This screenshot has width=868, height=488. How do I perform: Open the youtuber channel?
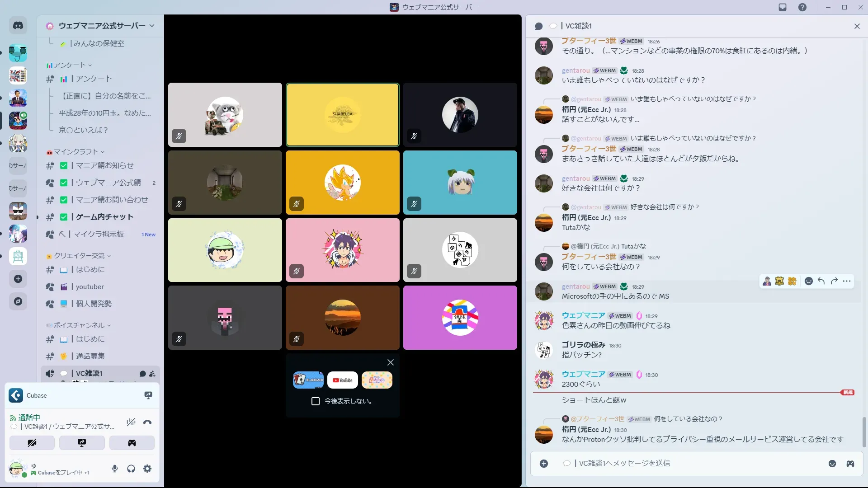pyautogui.click(x=90, y=286)
